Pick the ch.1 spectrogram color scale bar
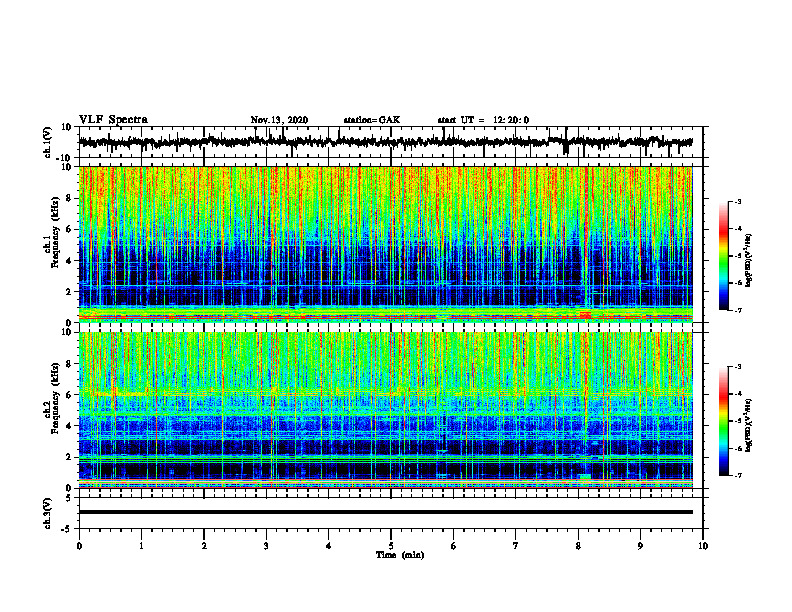Viewport: 792px width, 612px height. (x=723, y=256)
